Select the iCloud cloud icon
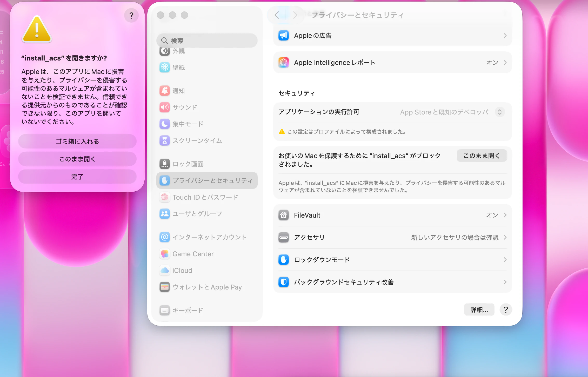This screenshot has height=377, width=588. 164,270
